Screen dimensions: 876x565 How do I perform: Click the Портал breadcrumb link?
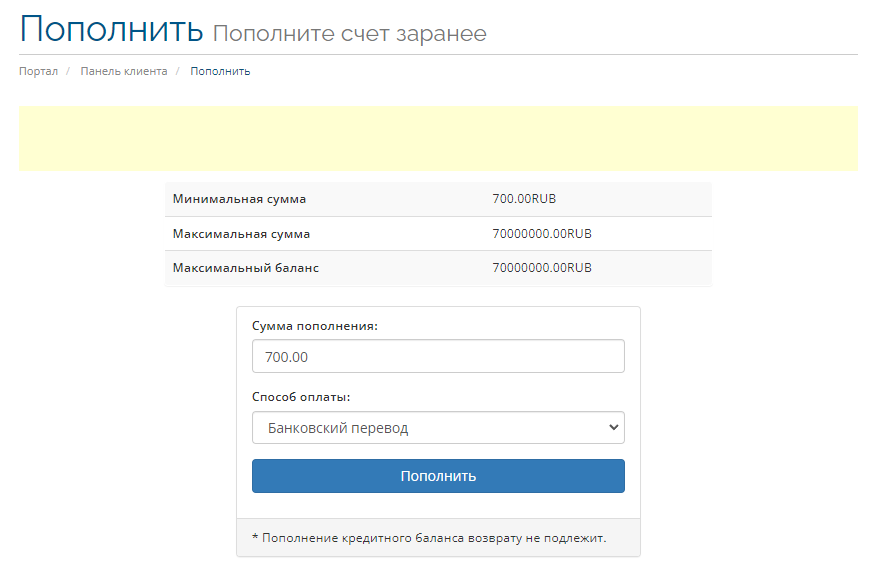point(38,72)
